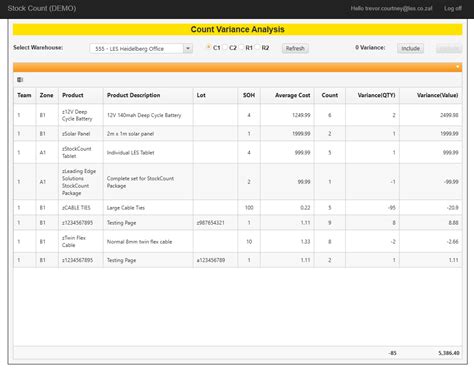This screenshot has width=474, height=370.
Task: Sort by the SOH column header
Action: [x=249, y=95]
